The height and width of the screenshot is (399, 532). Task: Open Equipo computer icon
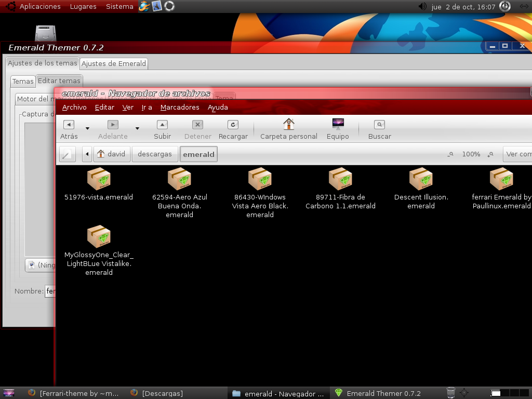coord(338,124)
